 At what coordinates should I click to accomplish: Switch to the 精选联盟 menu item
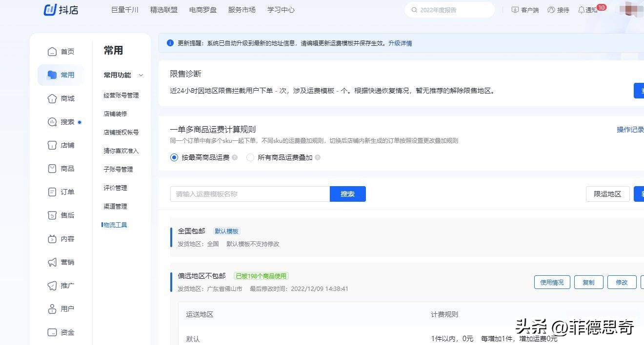tap(163, 9)
